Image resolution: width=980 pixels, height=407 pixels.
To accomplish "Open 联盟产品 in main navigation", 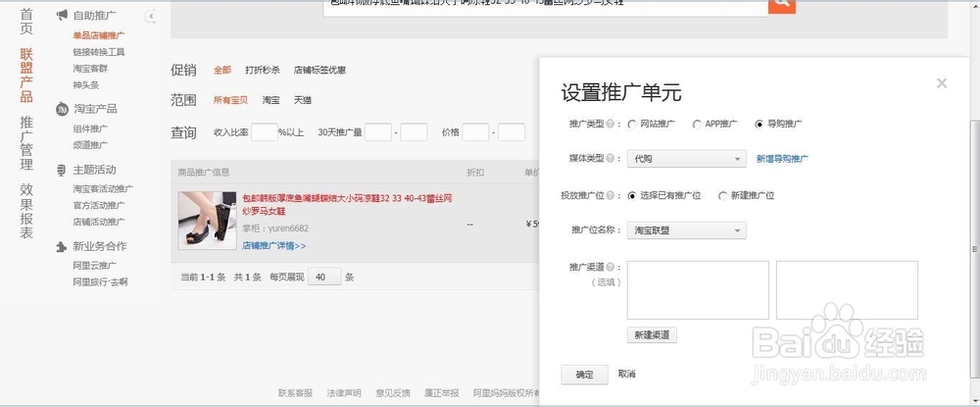I will [x=26, y=75].
